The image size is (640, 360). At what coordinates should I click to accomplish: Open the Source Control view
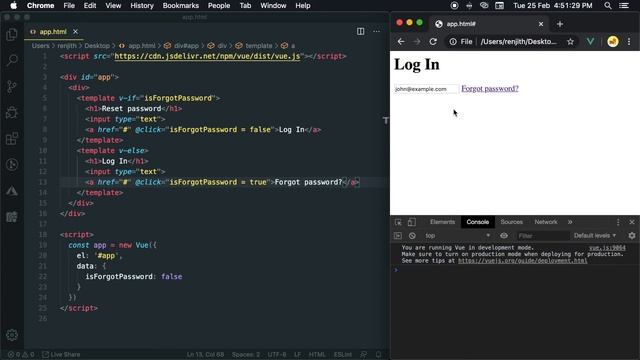click(x=12, y=87)
